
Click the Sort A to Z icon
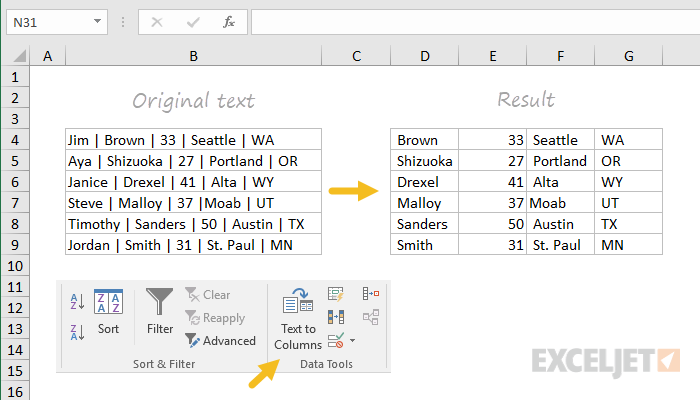(x=77, y=302)
